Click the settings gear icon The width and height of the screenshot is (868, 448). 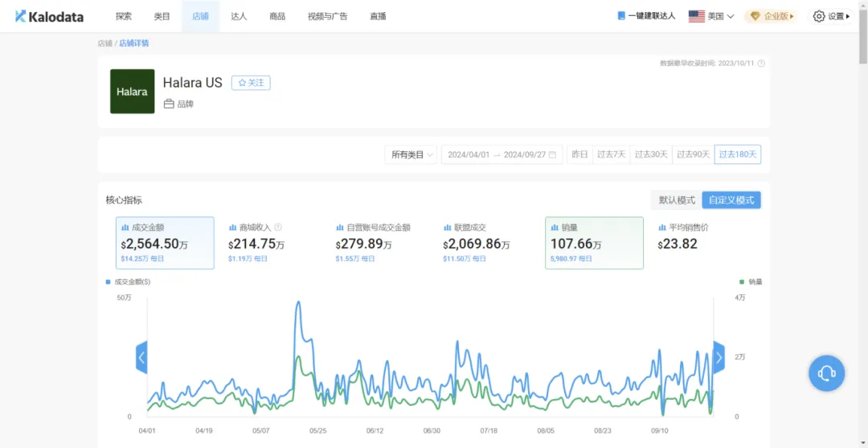[819, 16]
